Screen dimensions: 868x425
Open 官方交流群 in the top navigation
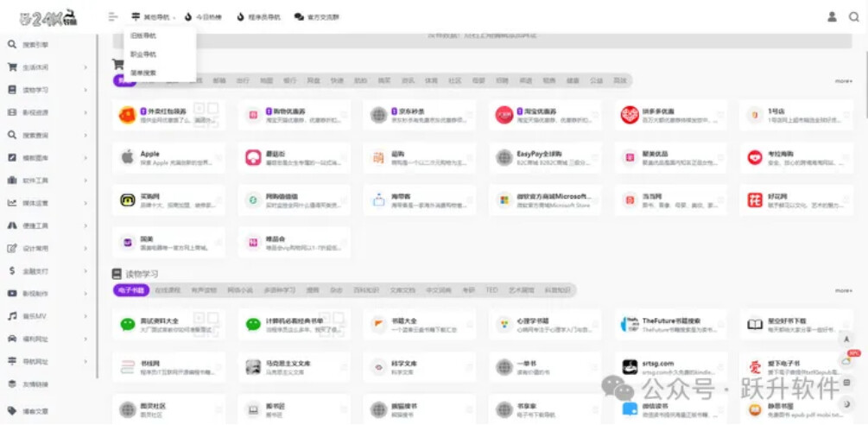point(317,17)
